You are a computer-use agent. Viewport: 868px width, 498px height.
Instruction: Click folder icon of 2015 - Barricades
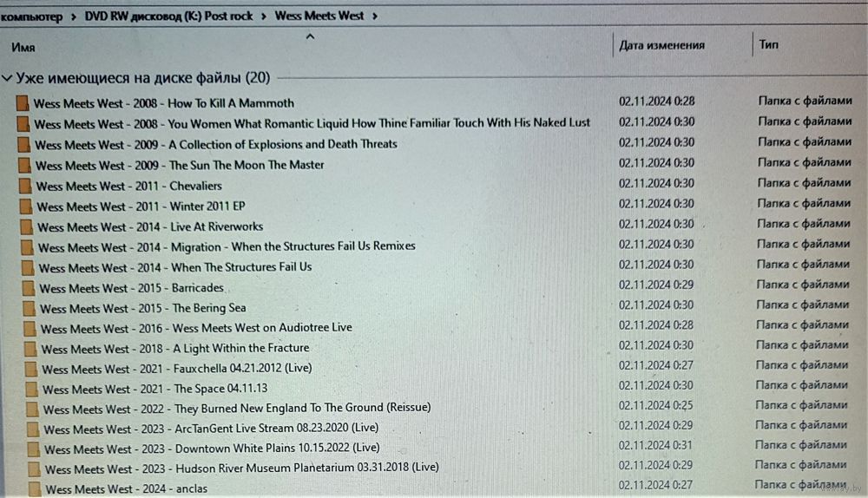pos(29,288)
